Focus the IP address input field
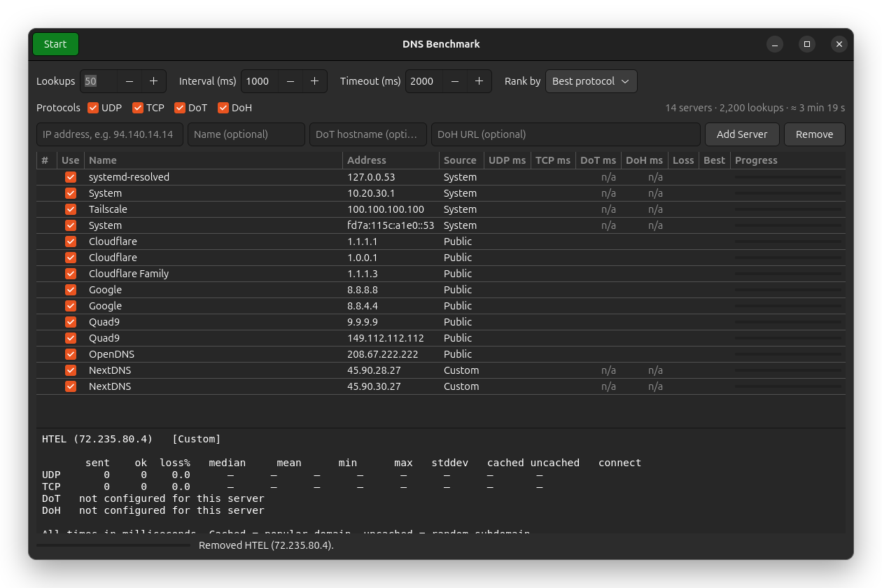The width and height of the screenshot is (882, 588). point(110,134)
